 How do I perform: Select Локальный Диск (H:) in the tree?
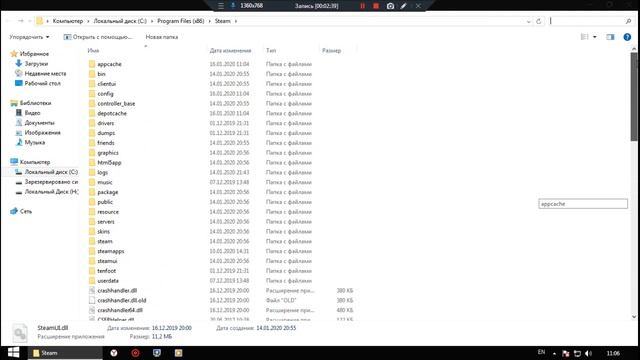pyautogui.click(x=51, y=191)
